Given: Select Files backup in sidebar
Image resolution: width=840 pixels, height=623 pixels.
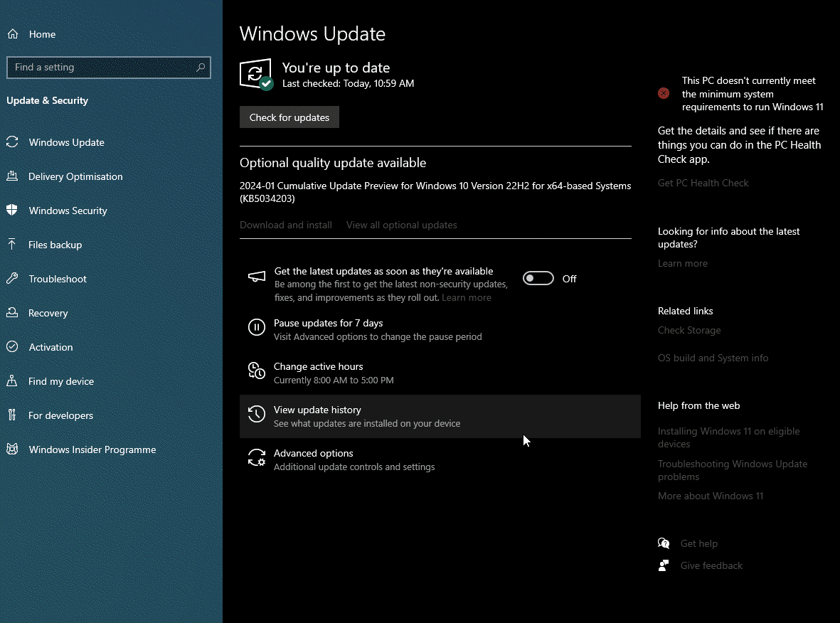Looking at the screenshot, I should click(x=55, y=245).
